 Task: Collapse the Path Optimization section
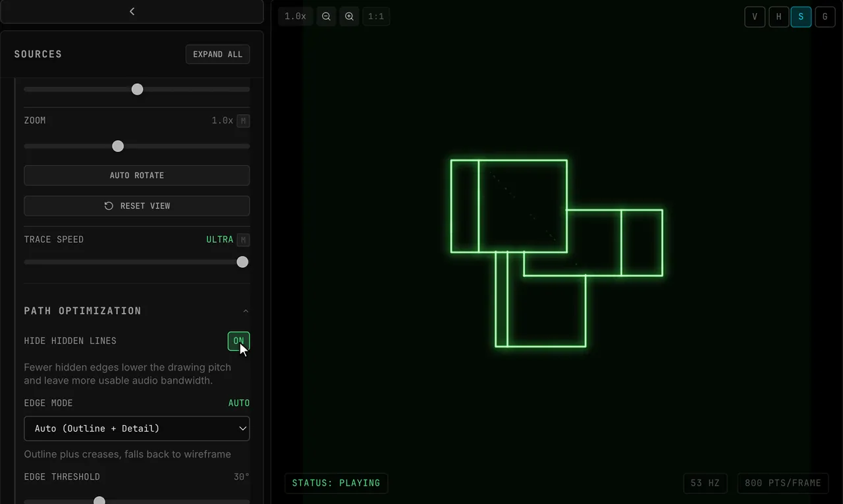click(x=246, y=311)
